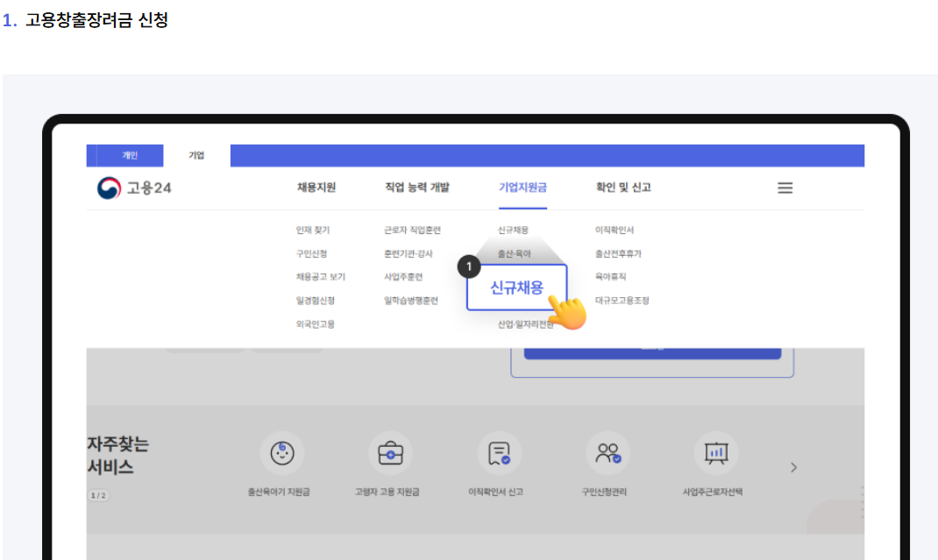The width and height of the screenshot is (938, 560).
Task: Click the 출산육아기 지원금 service icon
Action: (x=281, y=454)
